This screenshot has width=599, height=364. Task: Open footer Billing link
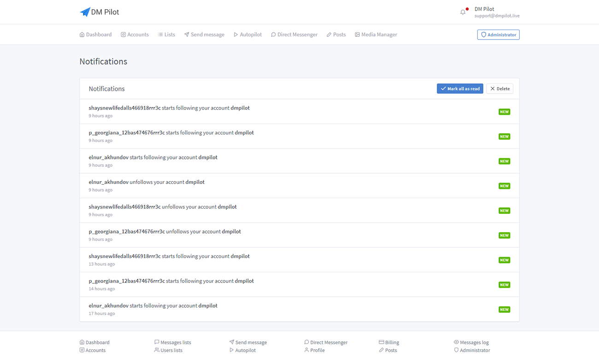[389, 342]
